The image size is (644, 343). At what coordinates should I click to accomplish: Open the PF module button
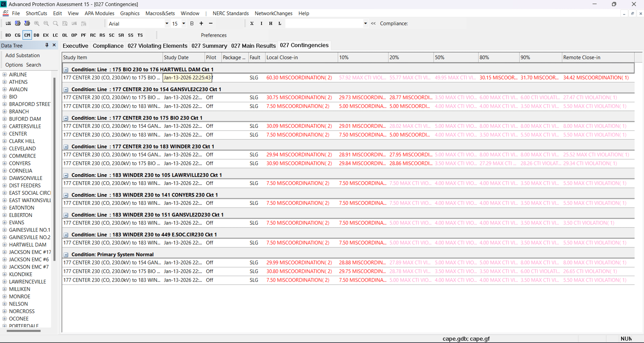[83, 35]
